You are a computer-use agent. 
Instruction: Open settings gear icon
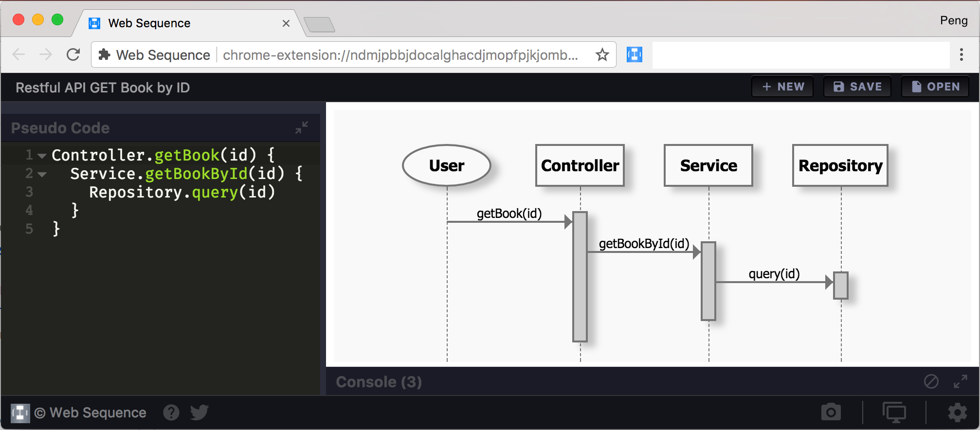point(958,412)
